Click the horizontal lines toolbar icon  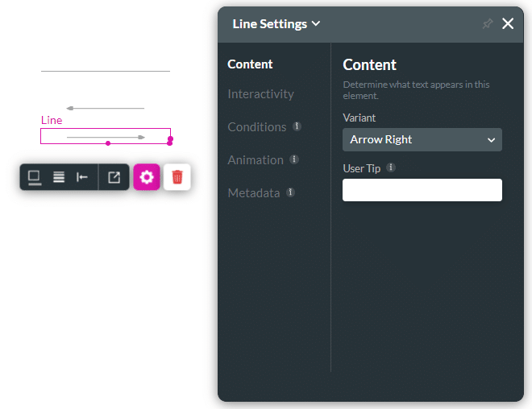[x=59, y=177]
